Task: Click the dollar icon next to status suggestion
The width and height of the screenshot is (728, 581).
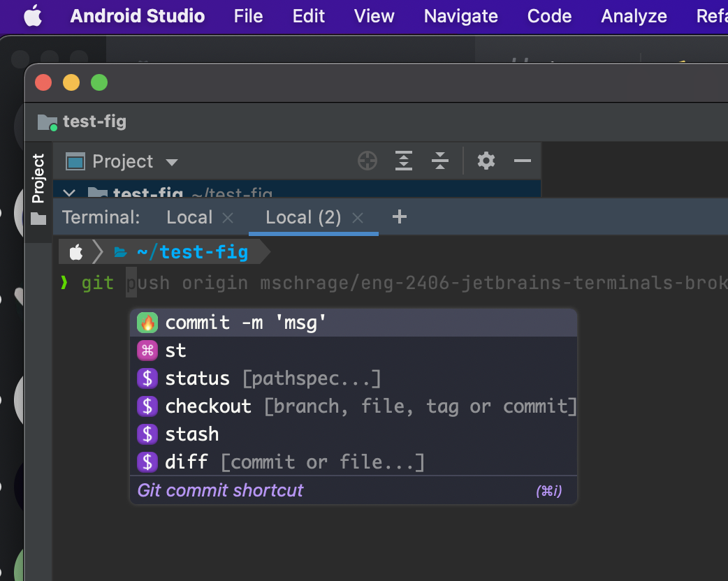Action: coord(147,378)
